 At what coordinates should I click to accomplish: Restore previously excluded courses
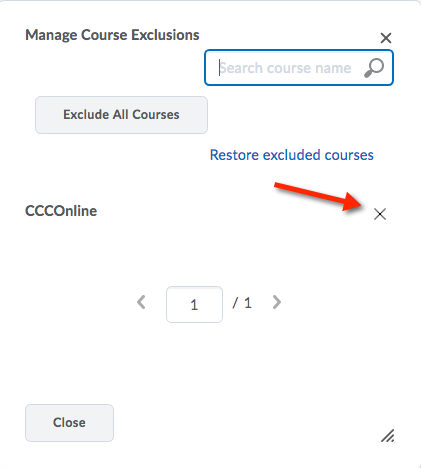(292, 155)
